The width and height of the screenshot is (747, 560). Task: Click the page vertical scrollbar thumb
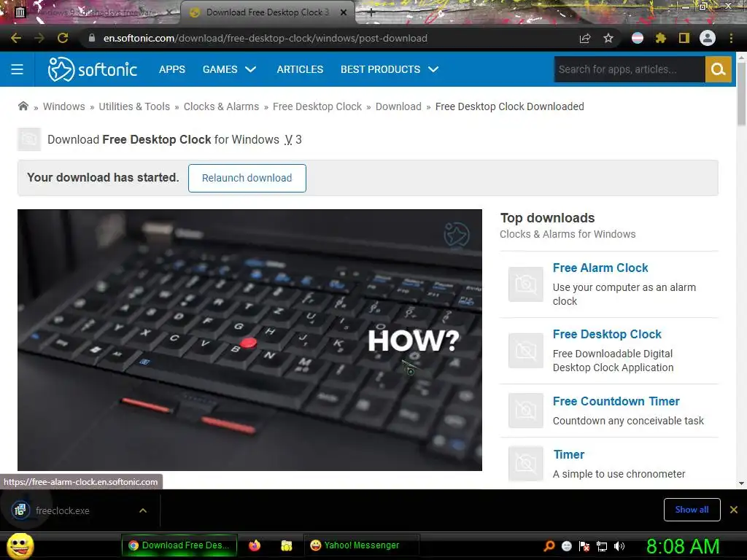coord(741,93)
